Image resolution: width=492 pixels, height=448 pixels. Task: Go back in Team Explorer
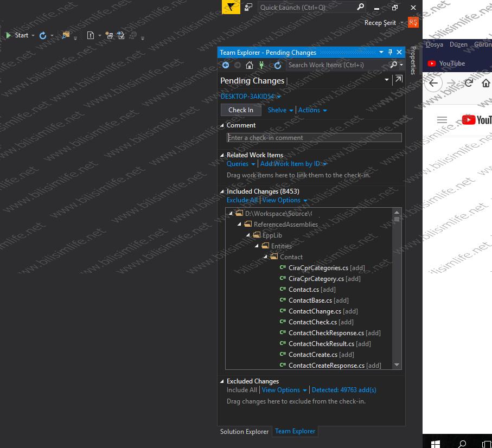[x=226, y=65]
